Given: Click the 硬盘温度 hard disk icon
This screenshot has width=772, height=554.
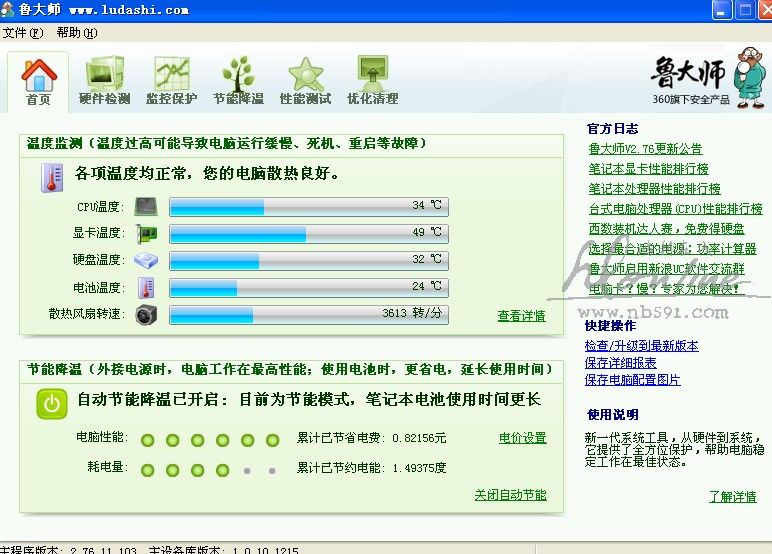Looking at the screenshot, I should tap(146, 260).
